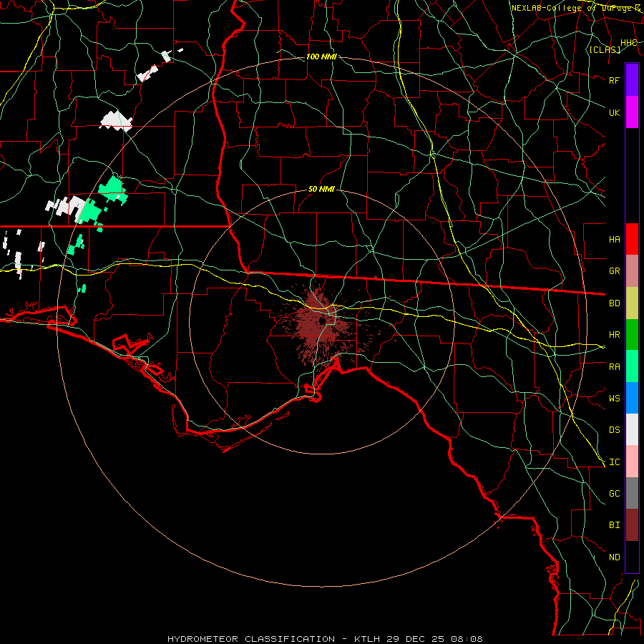Viewport: 644px width, 644px height.
Task: Click the IC pink legend swatch
Action: [632, 462]
